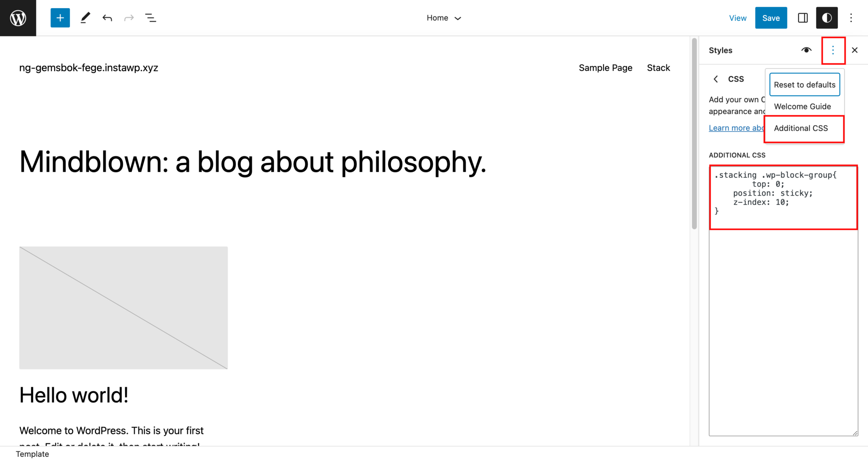Collapse CSS panel with back chevron

[716, 79]
